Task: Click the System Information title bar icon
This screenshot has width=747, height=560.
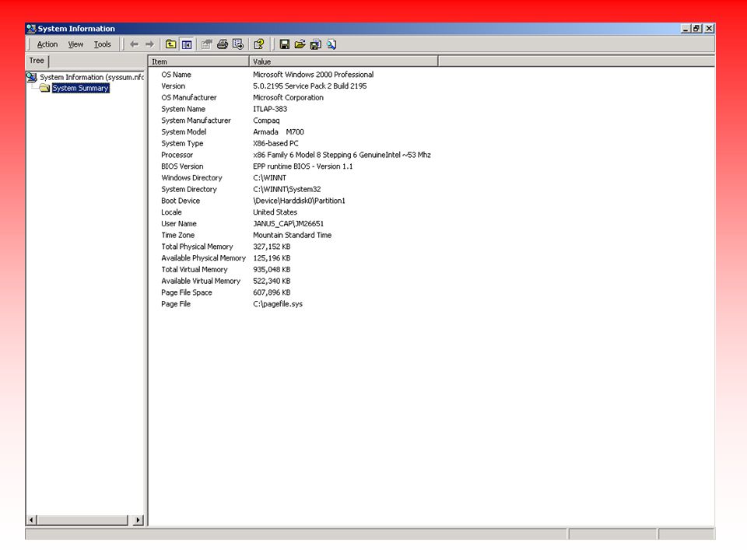Action: [31, 29]
